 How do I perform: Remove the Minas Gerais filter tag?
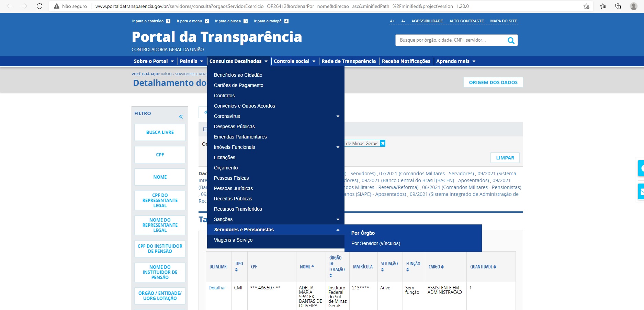(383, 143)
